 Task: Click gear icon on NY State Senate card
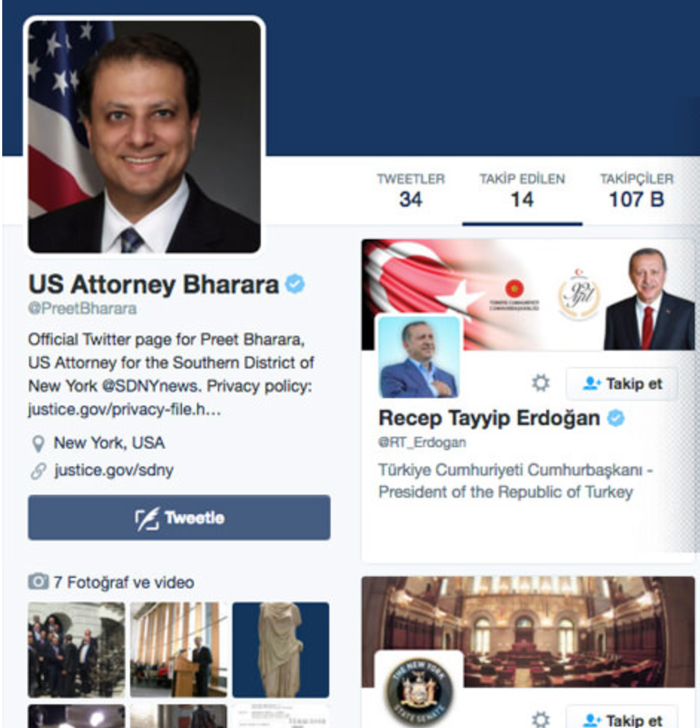(540, 720)
